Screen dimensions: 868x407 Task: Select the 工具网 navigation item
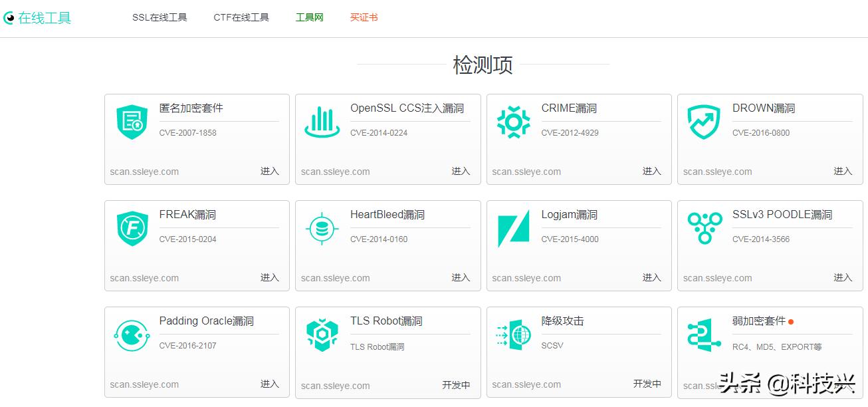[309, 17]
